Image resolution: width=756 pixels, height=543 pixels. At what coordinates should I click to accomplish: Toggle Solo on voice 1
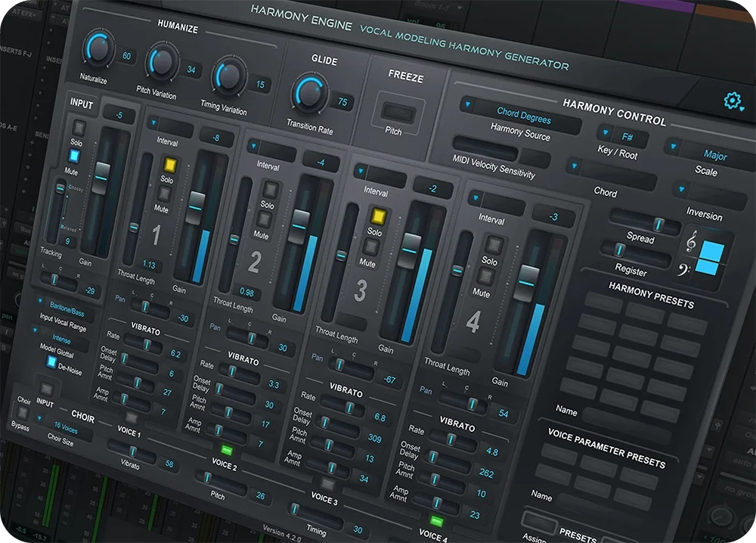(169, 165)
